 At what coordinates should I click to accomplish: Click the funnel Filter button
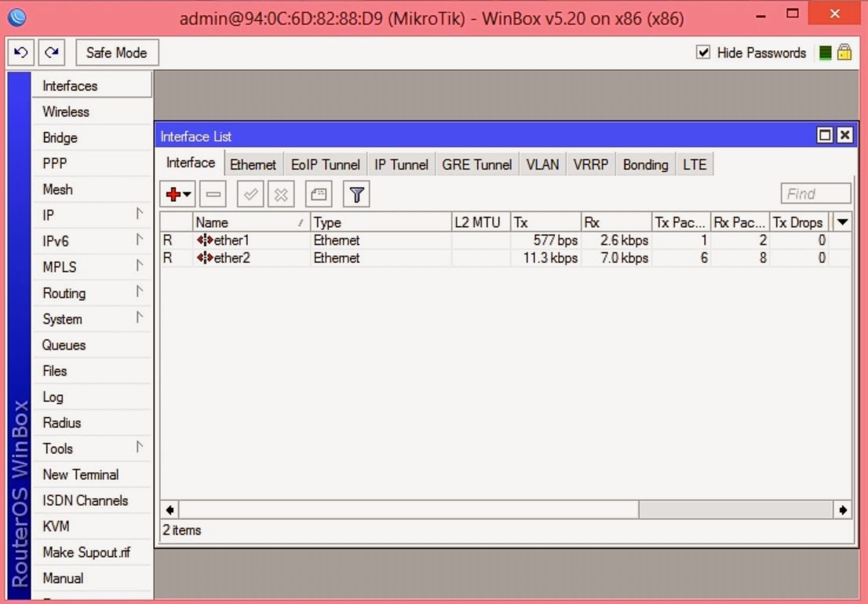coord(356,194)
